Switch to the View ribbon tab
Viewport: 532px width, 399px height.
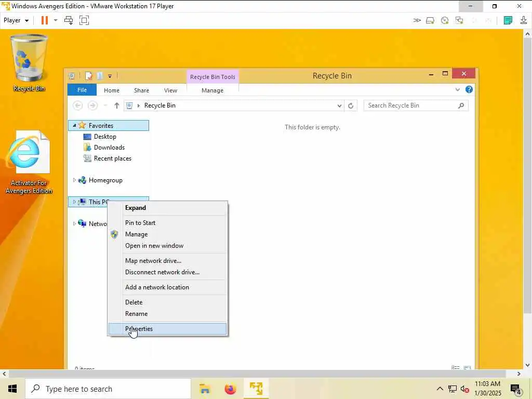[x=170, y=90]
